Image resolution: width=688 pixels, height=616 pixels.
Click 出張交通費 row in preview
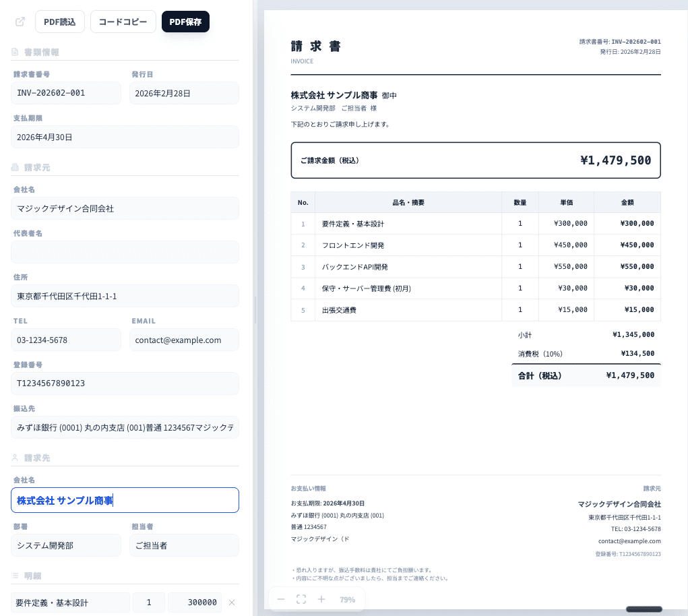(x=476, y=310)
